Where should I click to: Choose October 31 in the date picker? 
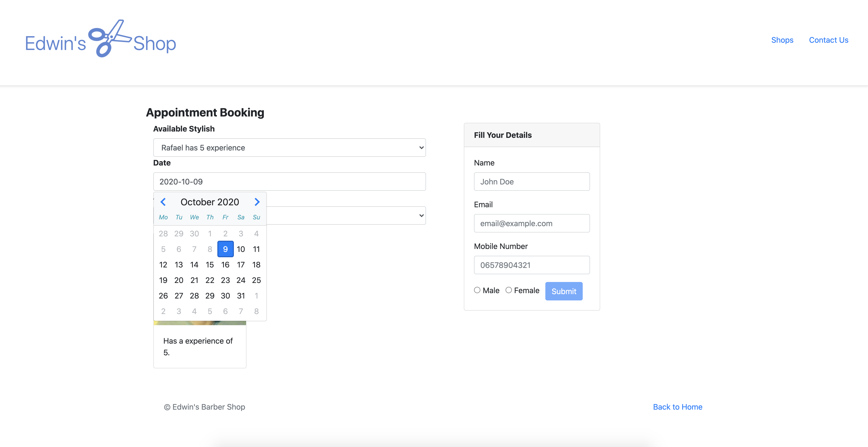(x=241, y=296)
